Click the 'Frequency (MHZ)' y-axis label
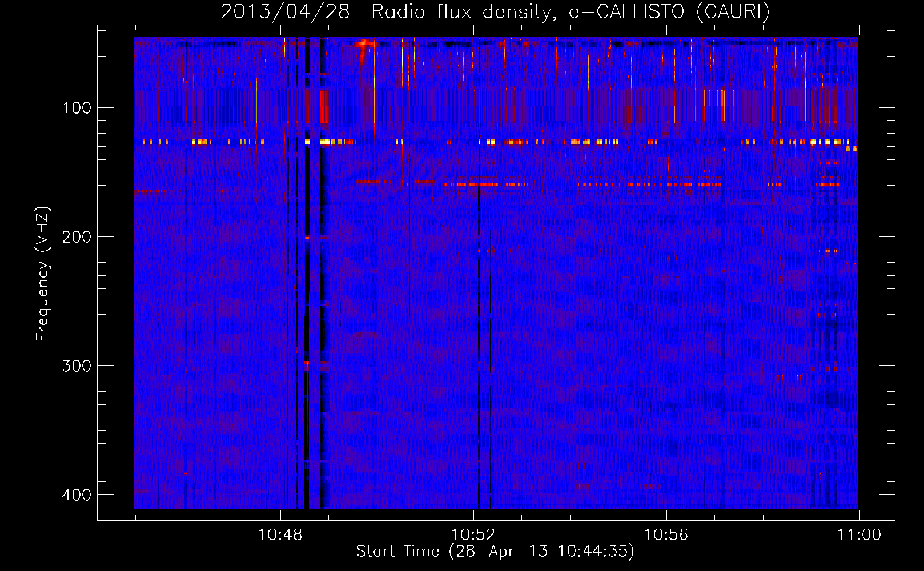Image resolution: width=924 pixels, height=571 pixels. click(x=43, y=274)
